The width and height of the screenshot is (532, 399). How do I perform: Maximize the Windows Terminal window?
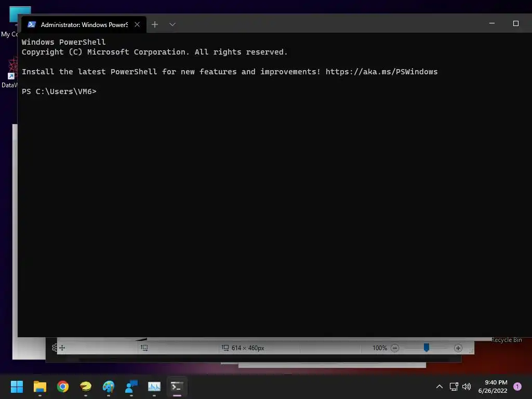tap(516, 23)
